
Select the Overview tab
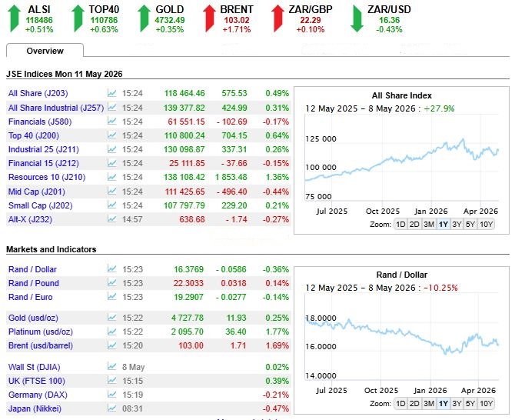[x=45, y=51]
